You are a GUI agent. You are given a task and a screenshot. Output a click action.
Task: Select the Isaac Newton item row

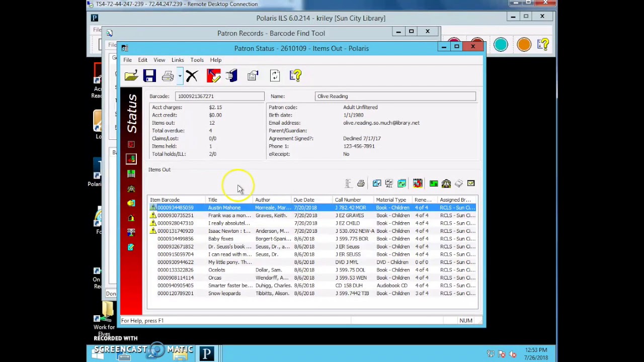point(312,231)
